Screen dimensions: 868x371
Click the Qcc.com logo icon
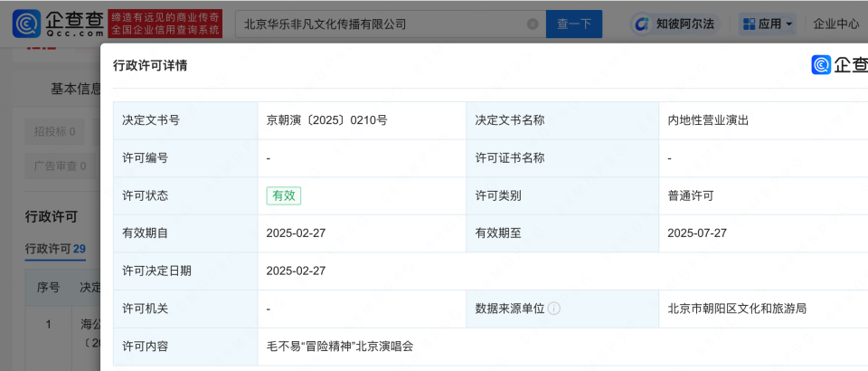pos(27,24)
